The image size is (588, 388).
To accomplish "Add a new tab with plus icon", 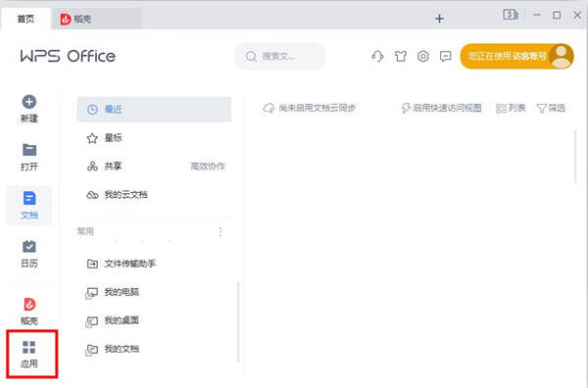I will click(x=439, y=19).
